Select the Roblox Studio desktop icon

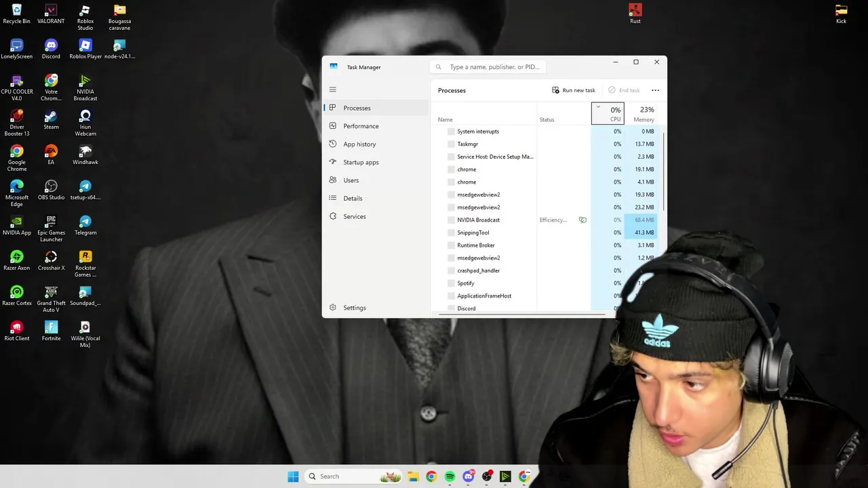coord(85,18)
